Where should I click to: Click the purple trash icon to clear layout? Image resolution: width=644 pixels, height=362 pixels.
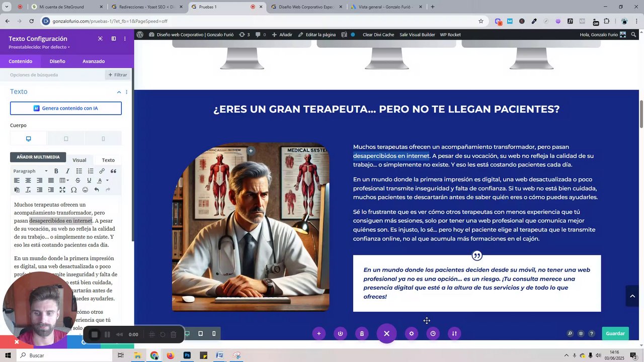[362, 333]
